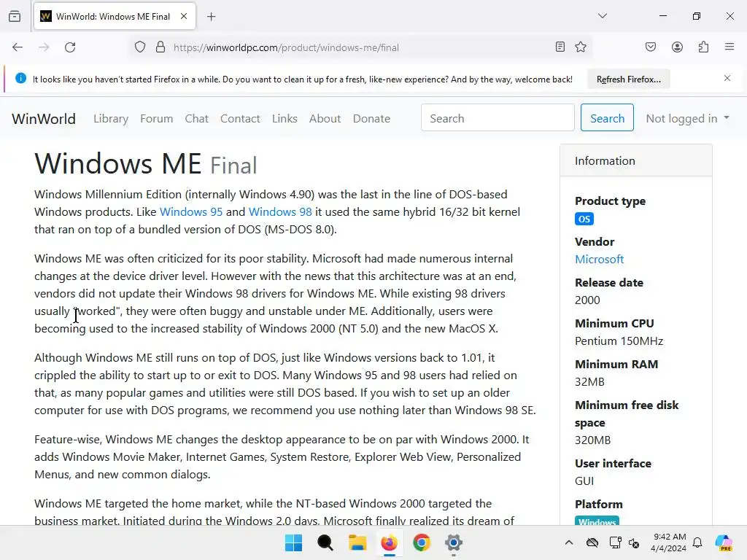The image size is (747, 560).
Task: Click the Firefox back arrow
Action: pos(18,47)
